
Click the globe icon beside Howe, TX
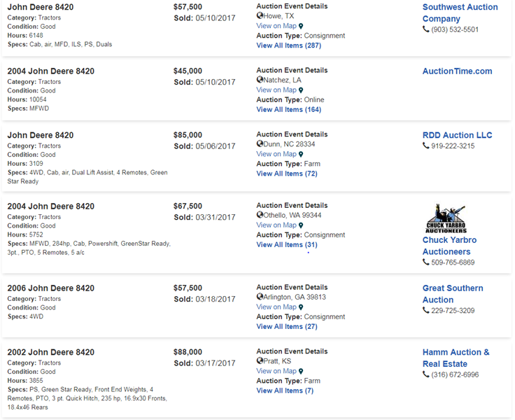(260, 16)
